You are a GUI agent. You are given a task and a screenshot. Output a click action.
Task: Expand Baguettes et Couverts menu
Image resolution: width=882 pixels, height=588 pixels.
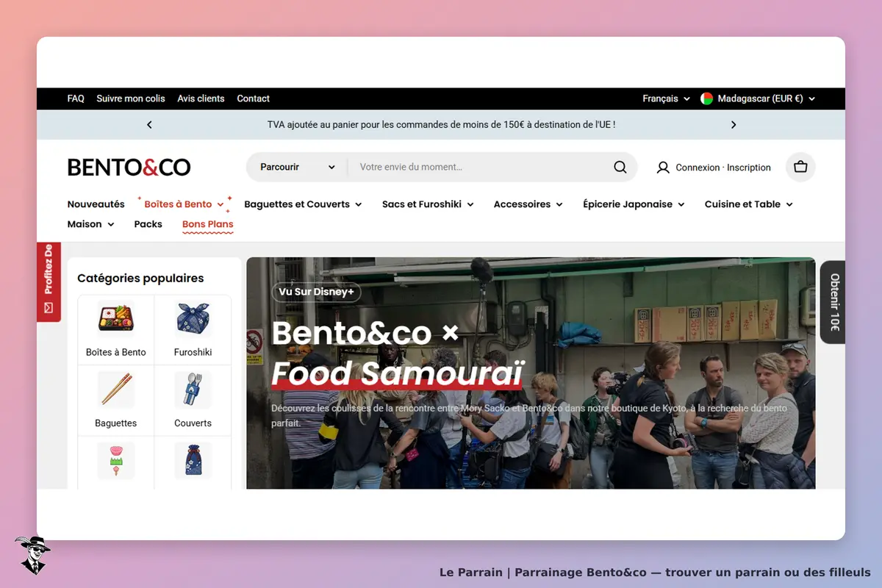point(303,204)
